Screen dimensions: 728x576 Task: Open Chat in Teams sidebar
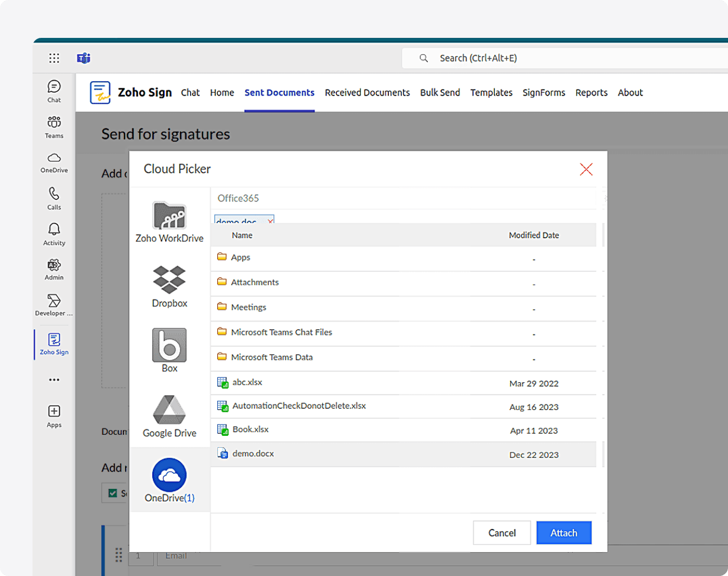coord(54,91)
